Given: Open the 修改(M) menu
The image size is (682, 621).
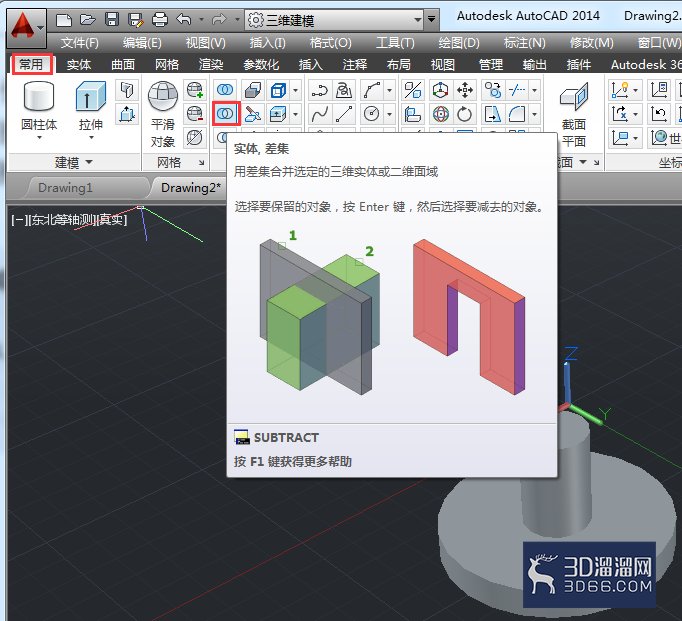Looking at the screenshot, I should (x=592, y=43).
